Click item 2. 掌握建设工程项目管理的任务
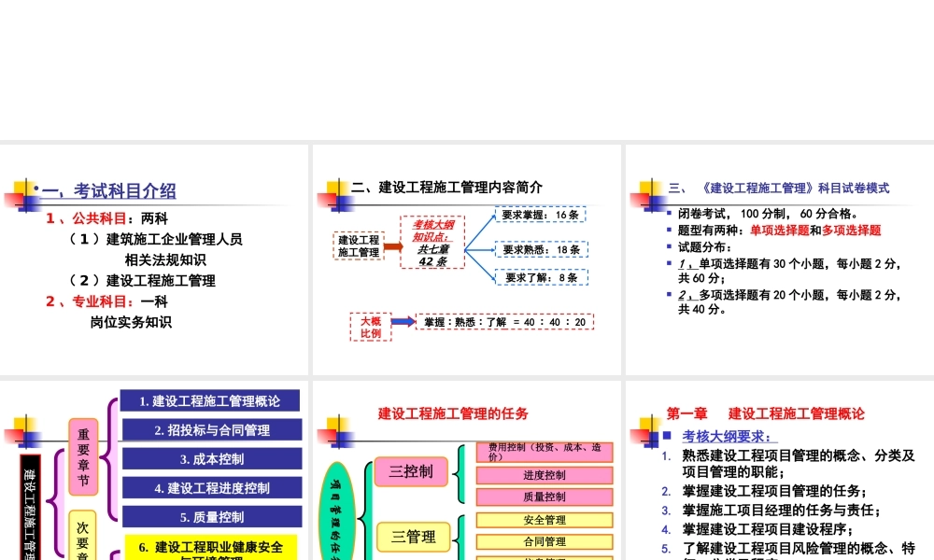934x560 pixels. coord(764,491)
